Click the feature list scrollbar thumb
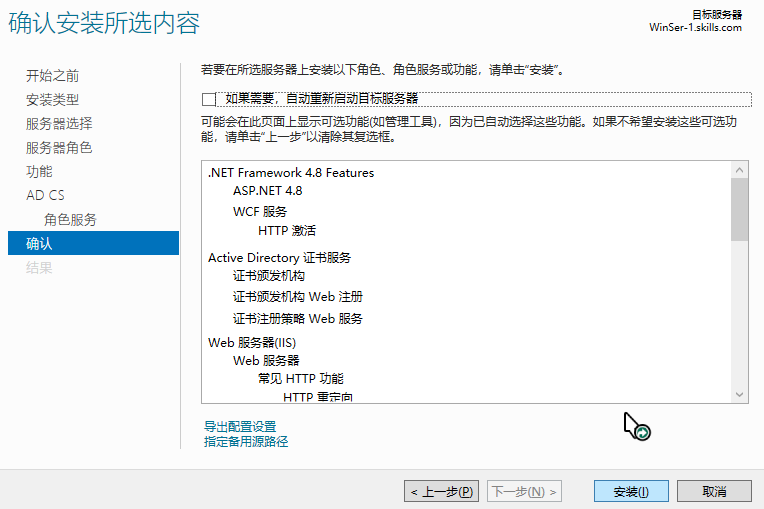 740,209
